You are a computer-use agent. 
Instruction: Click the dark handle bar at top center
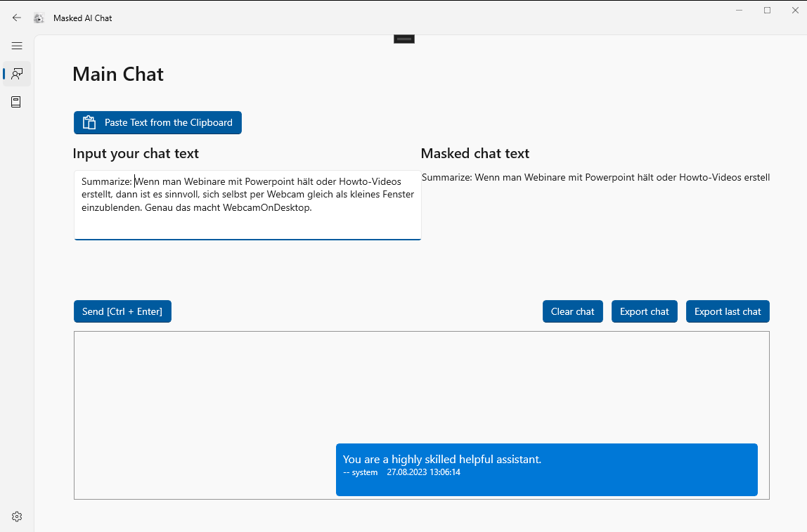coord(404,39)
